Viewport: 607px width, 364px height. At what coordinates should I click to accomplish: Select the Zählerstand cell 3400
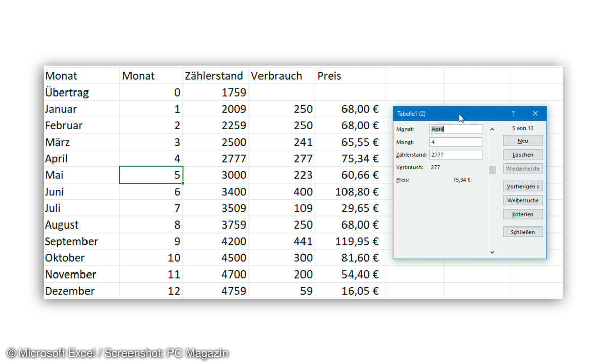point(216,192)
